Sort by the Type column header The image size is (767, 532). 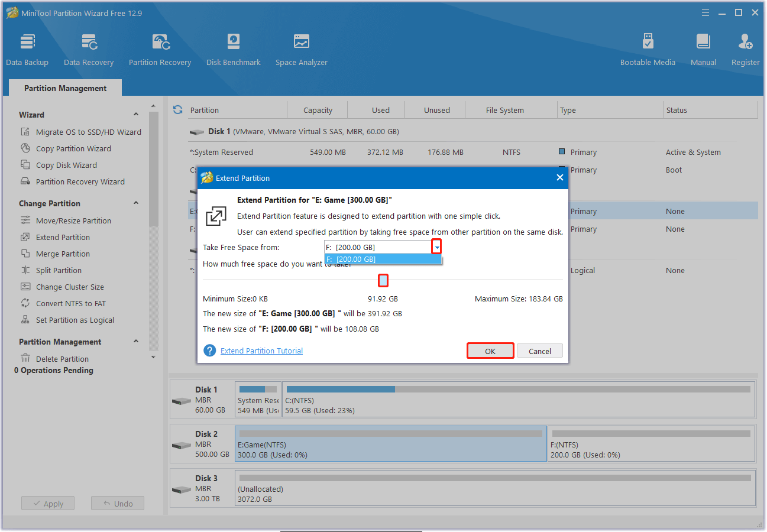[x=610, y=110]
